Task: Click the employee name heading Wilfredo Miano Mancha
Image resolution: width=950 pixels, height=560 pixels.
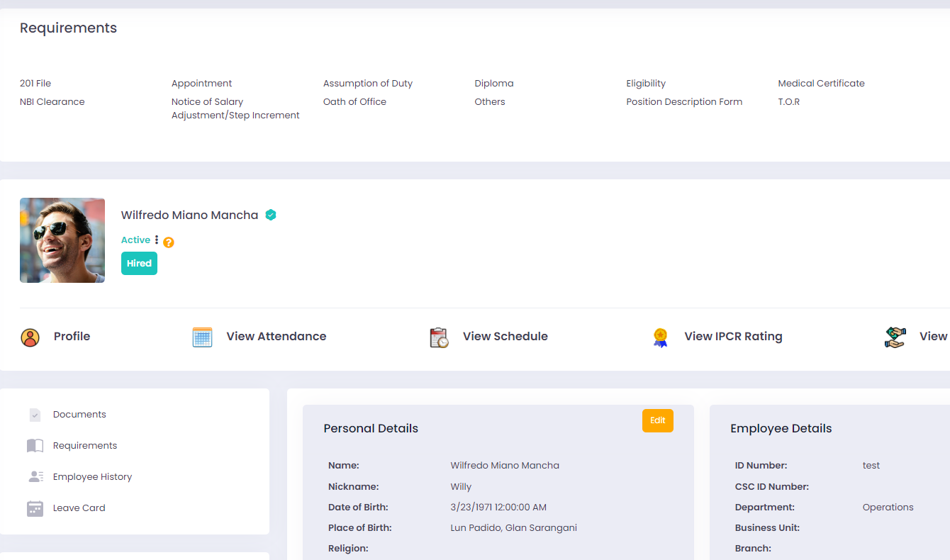Action: (x=189, y=215)
